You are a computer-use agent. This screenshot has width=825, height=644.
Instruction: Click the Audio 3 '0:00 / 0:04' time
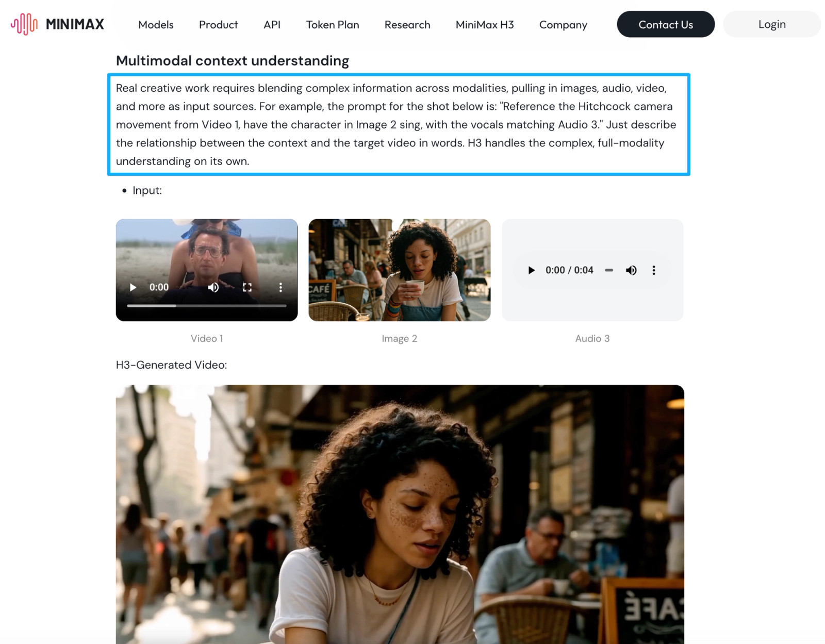pyautogui.click(x=569, y=270)
